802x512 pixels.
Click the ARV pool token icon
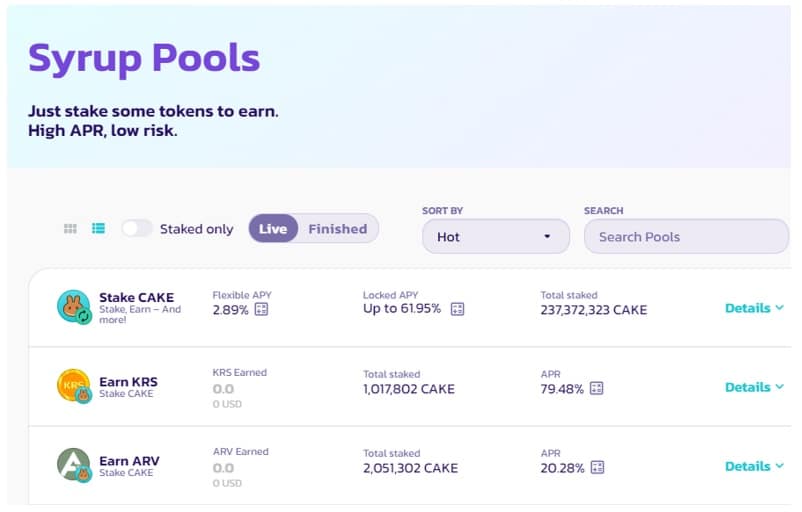click(74, 465)
